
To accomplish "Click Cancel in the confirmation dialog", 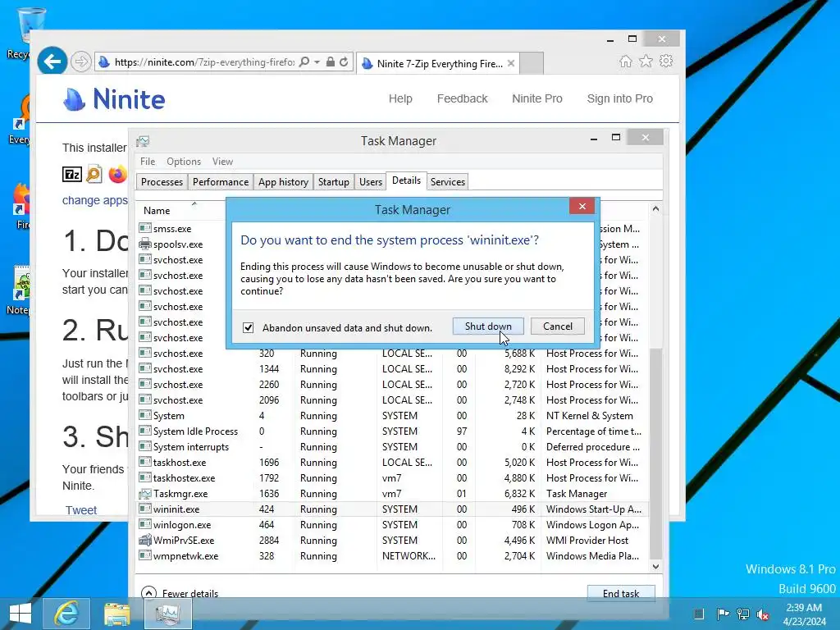I will click(x=558, y=326).
